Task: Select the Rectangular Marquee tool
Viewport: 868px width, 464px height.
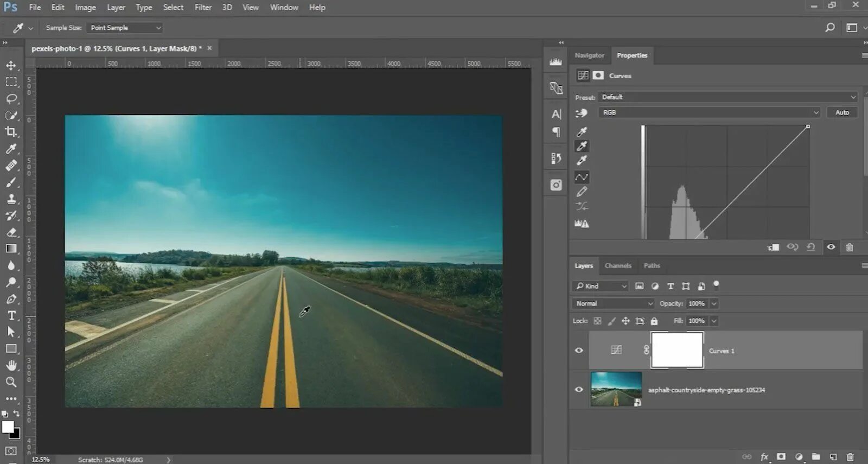Action: coord(11,82)
